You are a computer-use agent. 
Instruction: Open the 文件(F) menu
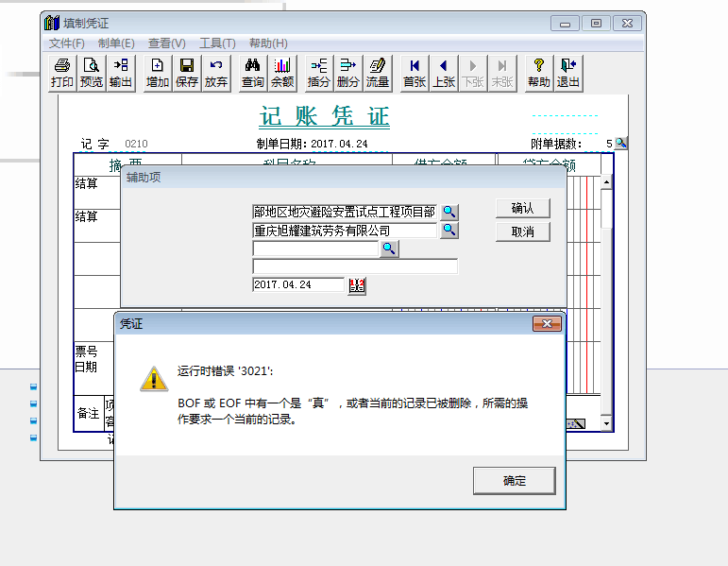67,43
